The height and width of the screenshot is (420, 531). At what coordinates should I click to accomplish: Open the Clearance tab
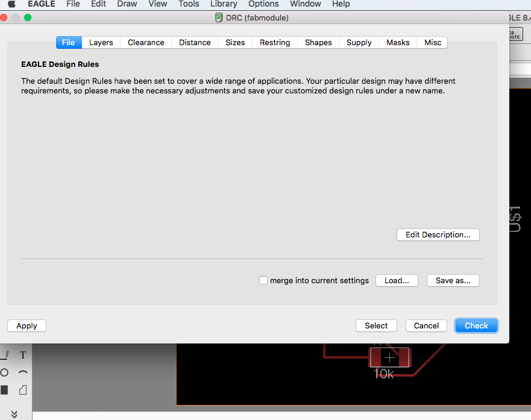coord(146,43)
